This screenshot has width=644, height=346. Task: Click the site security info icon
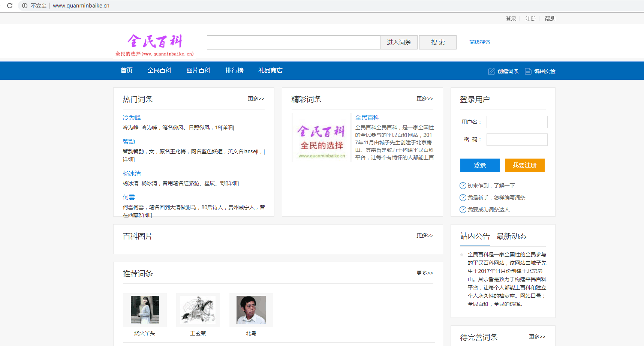[x=25, y=6]
